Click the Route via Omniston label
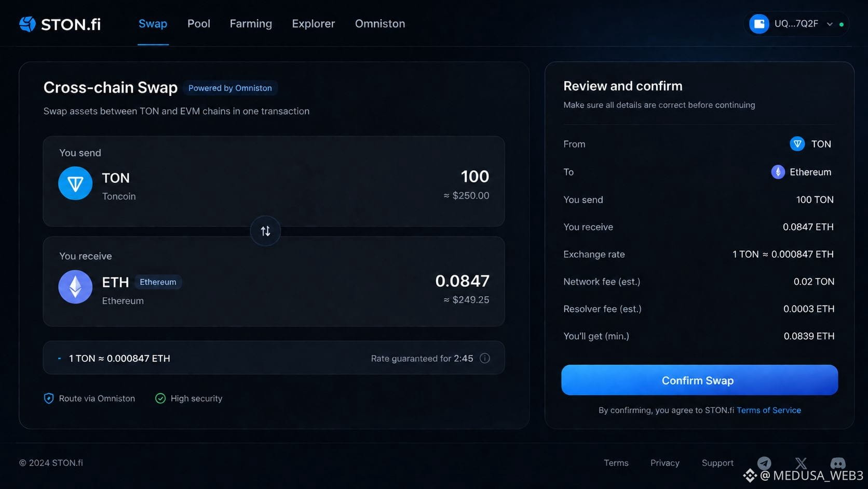The height and width of the screenshot is (489, 868). pos(97,399)
